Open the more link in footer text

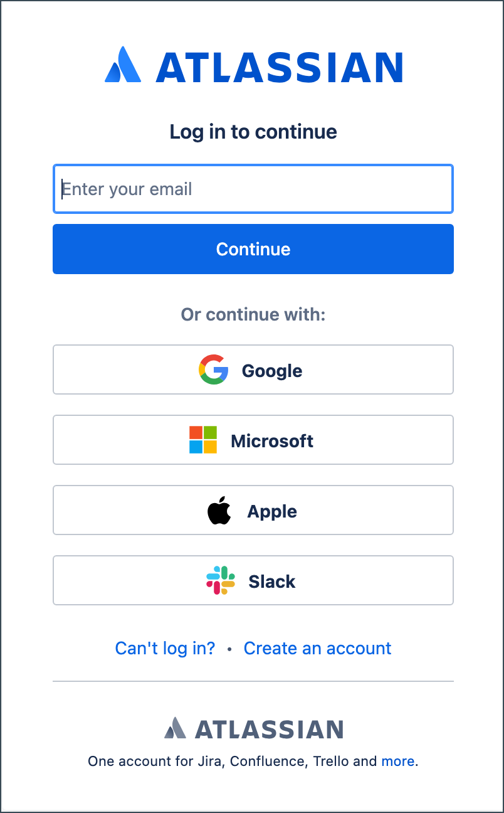[x=398, y=762]
